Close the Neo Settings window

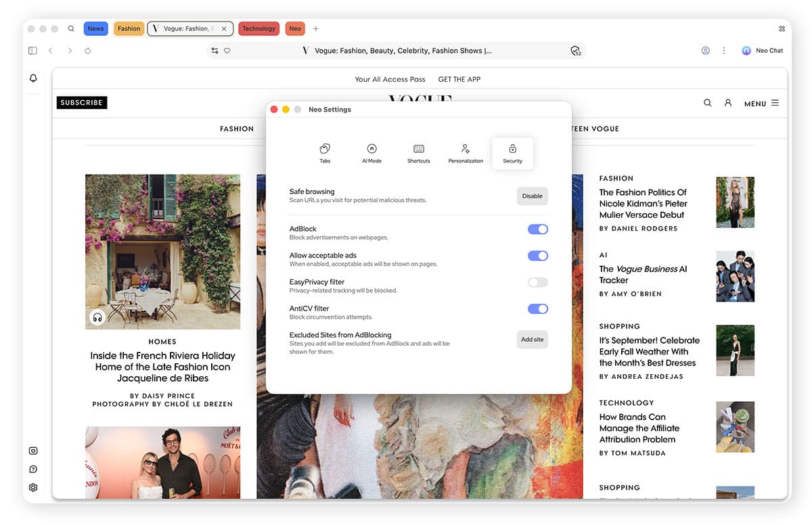tap(274, 109)
